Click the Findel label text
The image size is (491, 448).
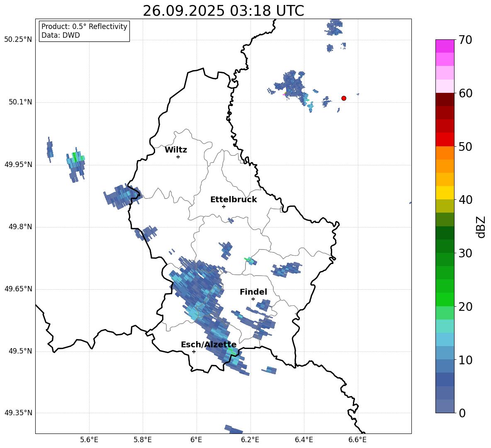pyautogui.click(x=253, y=292)
